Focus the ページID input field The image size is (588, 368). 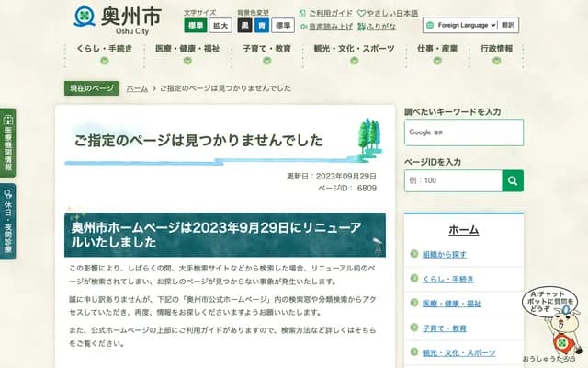coord(453,180)
